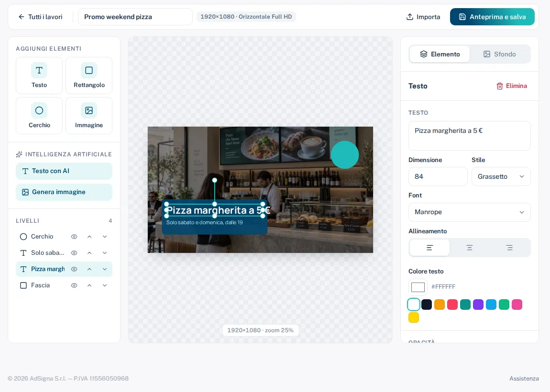Click the Dimensione field with 84
The image size is (550, 392).
[438, 176]
